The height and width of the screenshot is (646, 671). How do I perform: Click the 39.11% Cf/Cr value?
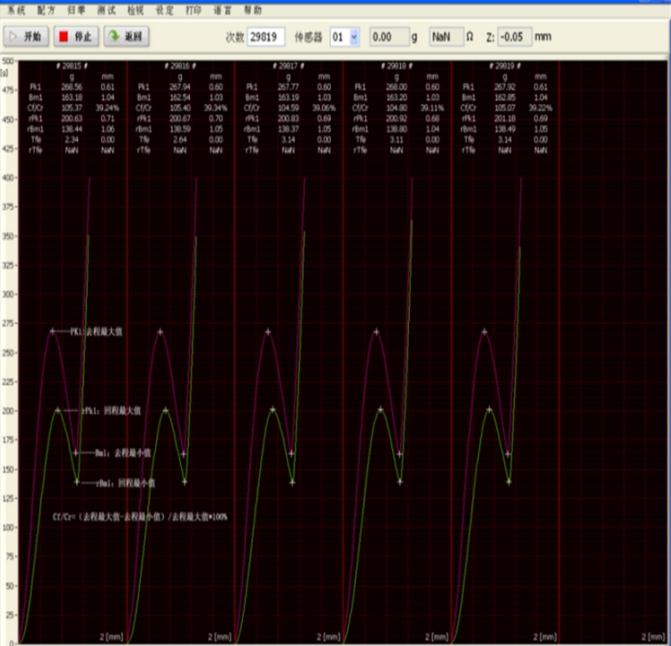432,108
